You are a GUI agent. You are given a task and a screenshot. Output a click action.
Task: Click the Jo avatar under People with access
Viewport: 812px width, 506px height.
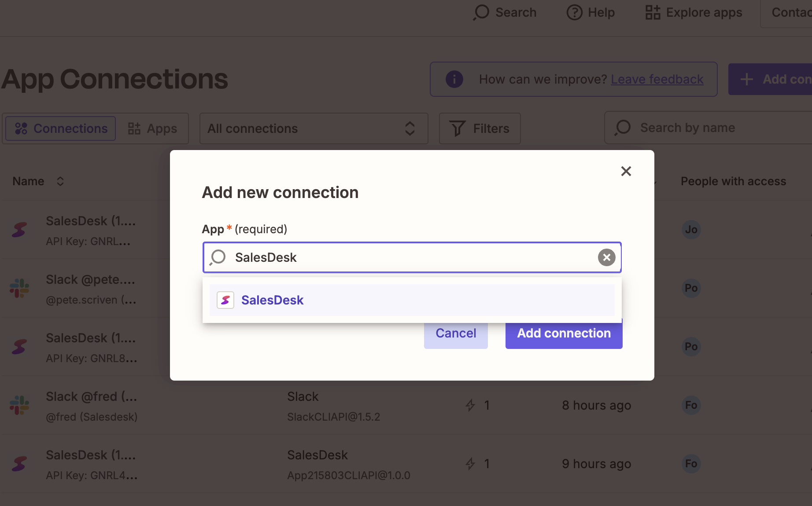691,229
